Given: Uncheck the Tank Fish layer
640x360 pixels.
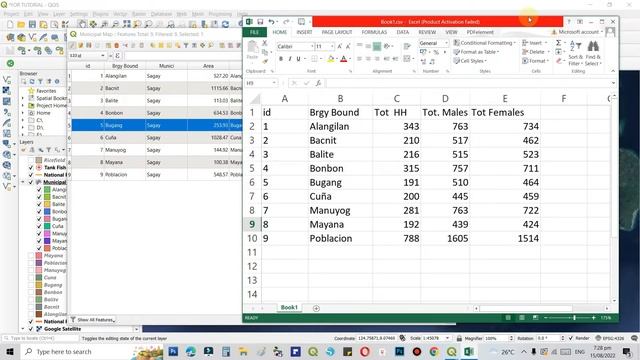Looking at the screenshot, I should 31,167.
